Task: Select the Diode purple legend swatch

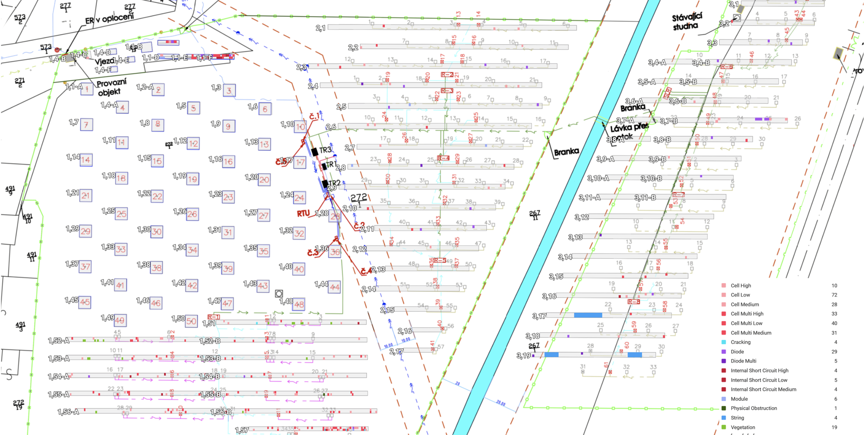Action: pos(723,352)
